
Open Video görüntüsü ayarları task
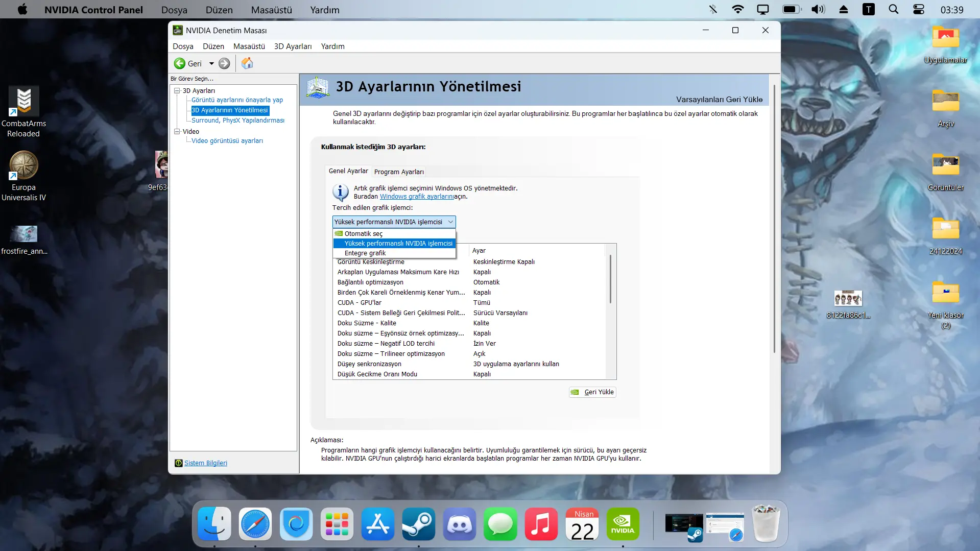pos(227,141)
